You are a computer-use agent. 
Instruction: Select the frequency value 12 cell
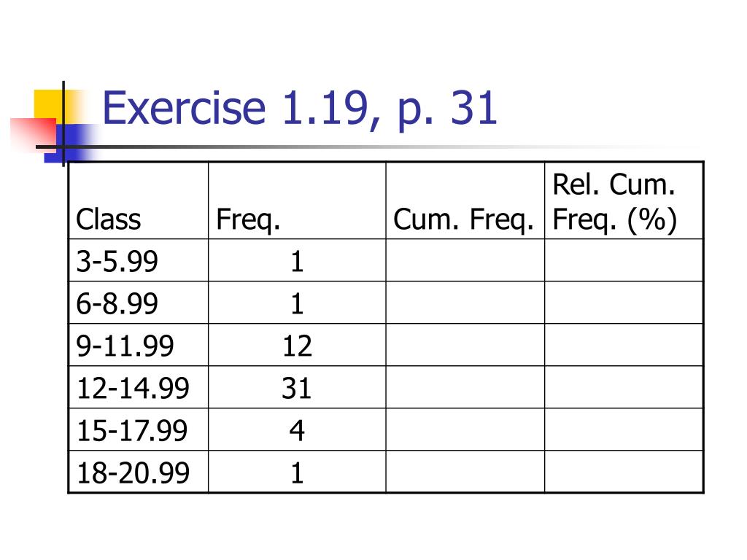297,345
